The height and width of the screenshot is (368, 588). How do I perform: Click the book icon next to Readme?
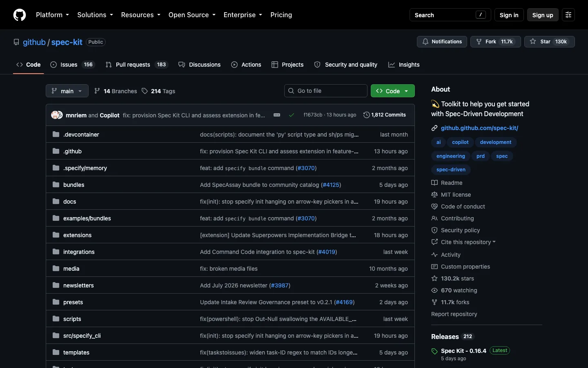(x=434, y=183)
